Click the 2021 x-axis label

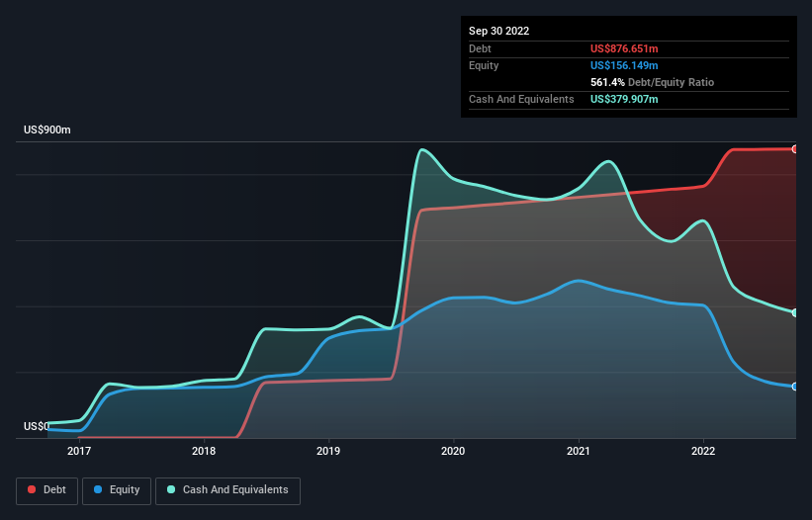(579, 451)
